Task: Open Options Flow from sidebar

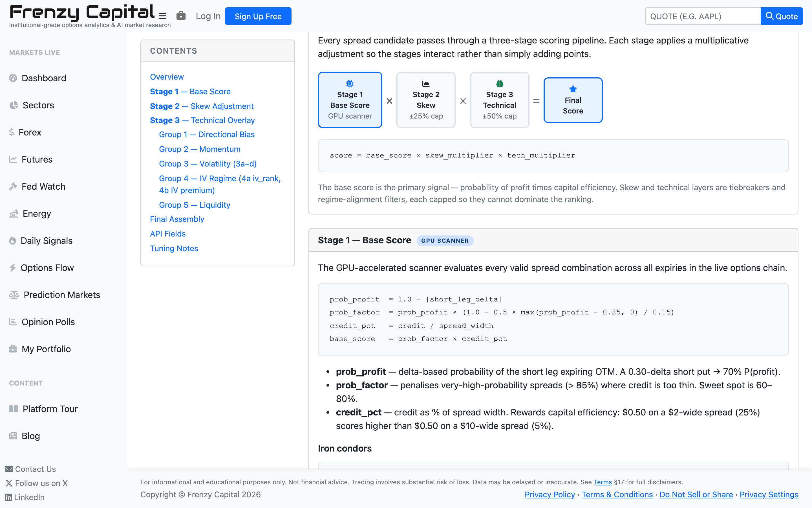Action: [x=47, y=268]
